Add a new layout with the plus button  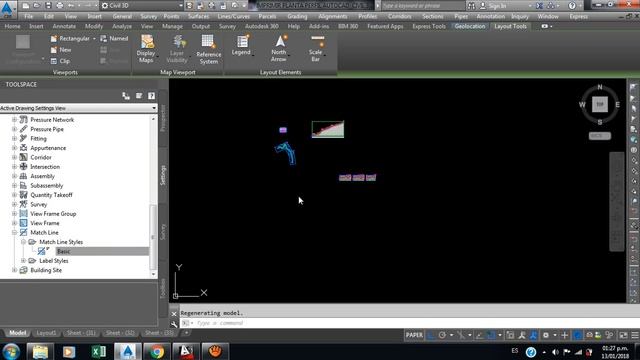tap(186, 333)
